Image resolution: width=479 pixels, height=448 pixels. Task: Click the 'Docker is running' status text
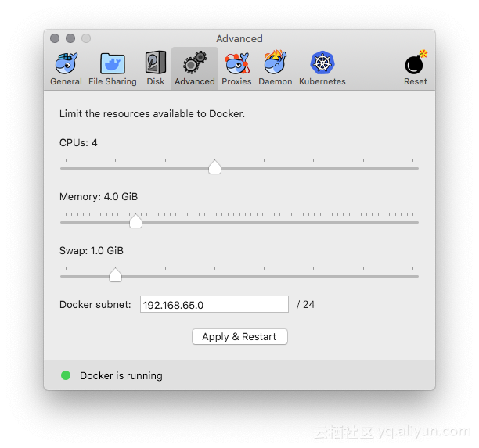[x=121, y=375]
